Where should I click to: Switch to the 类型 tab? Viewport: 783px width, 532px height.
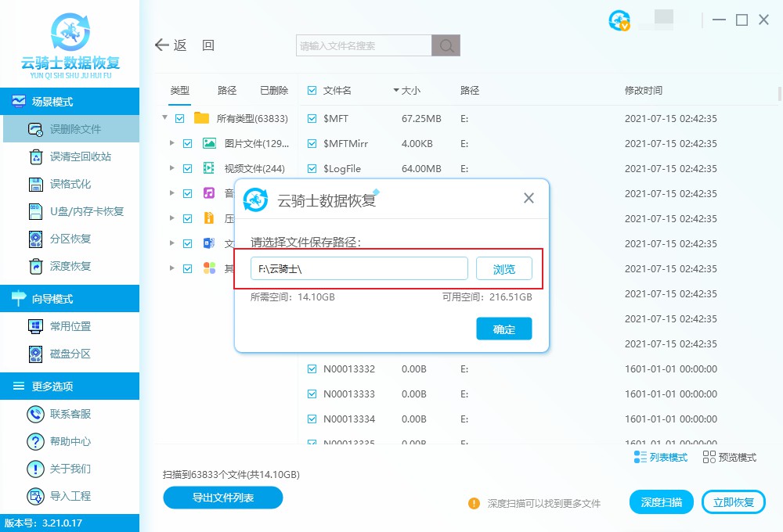[x=180, y=90]
